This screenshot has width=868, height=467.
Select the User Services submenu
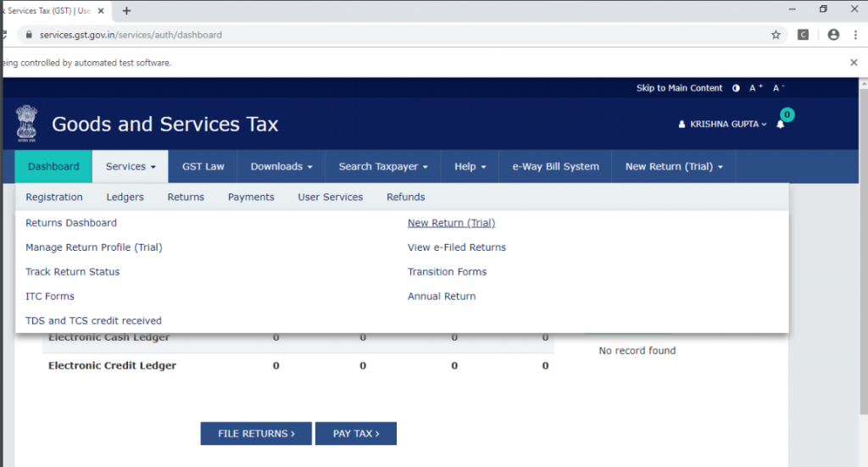pos(331,197)
